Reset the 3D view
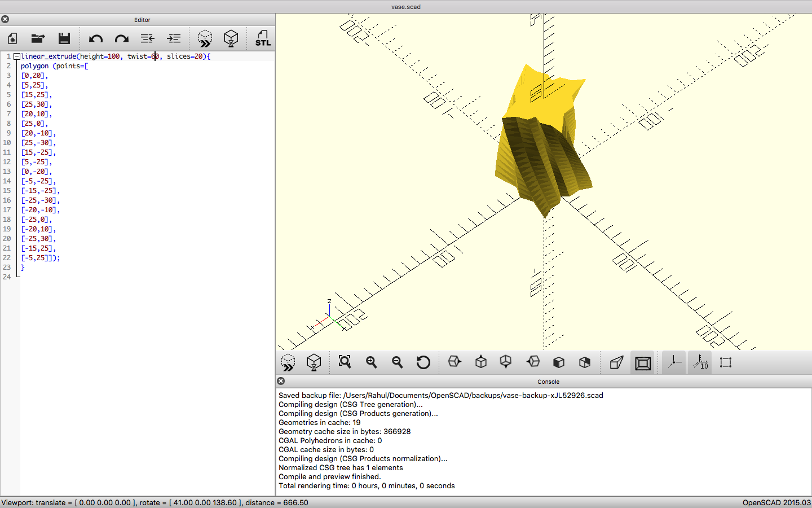The image size is (812, 508). (423, 362)
